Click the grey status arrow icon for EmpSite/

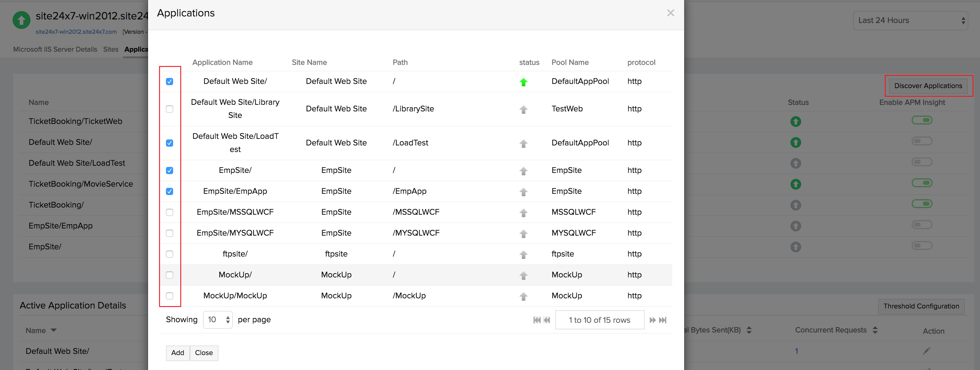[x=524, y=171]
